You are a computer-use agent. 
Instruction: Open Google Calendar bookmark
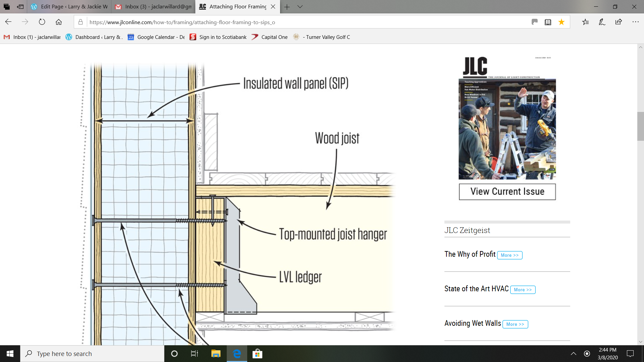tap(156, 37)
